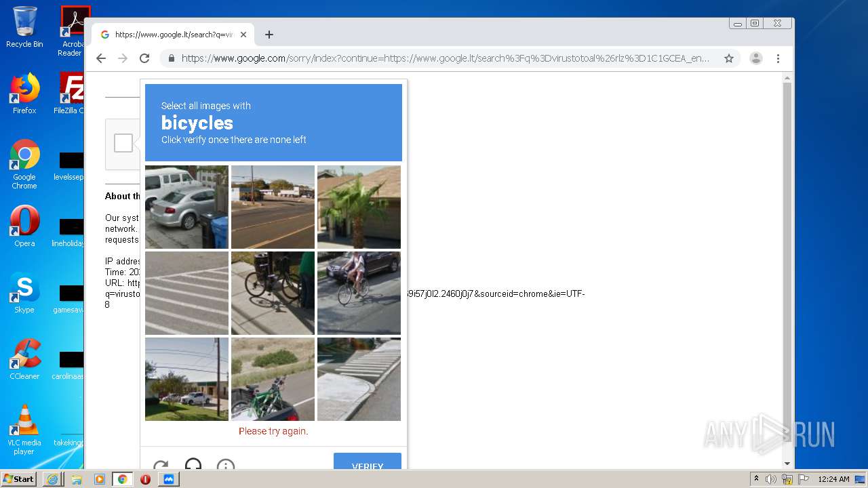This screenshot has width=868, height=488.
Task: Open the FileZilla Client desktop icon
Action: click(68, 94)
